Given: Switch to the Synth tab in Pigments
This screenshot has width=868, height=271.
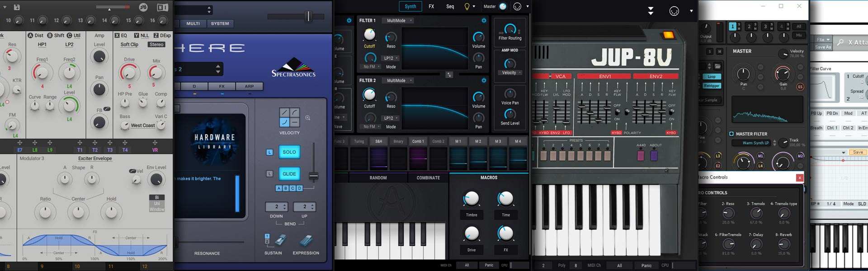Looking at the screenshot, I should click(410, 6).
